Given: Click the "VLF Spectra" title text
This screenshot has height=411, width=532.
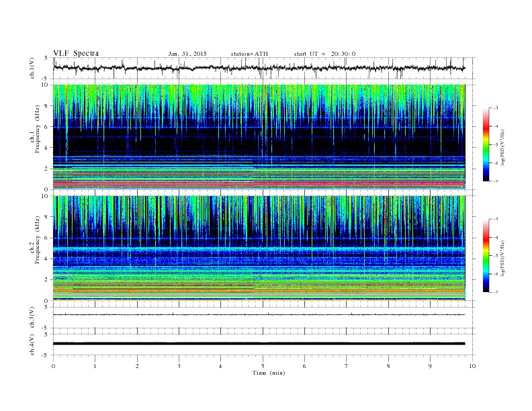Looking at the screenshot, I should [x=76, y=53].
